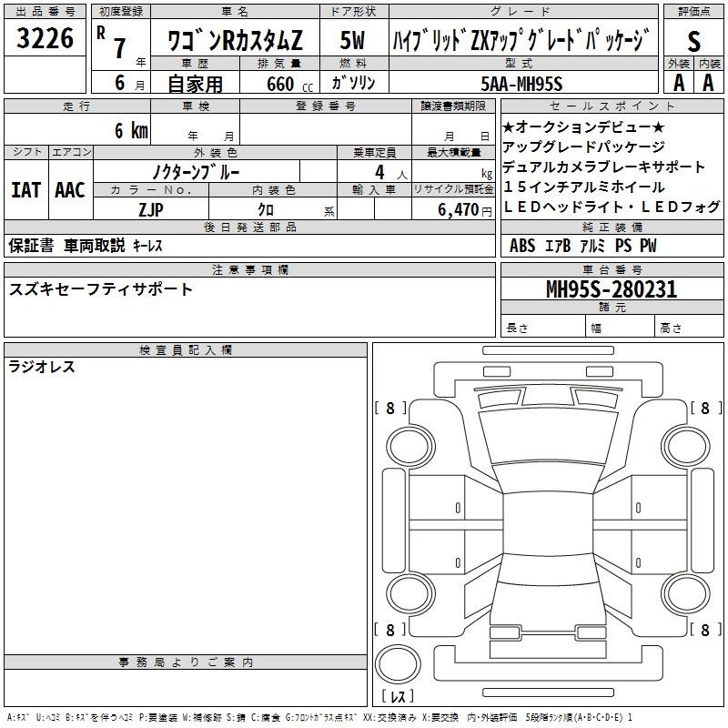The height and width of the screenshot is (728, 728).
Task: Click the ZJP color number
Action: click(150, 209)
